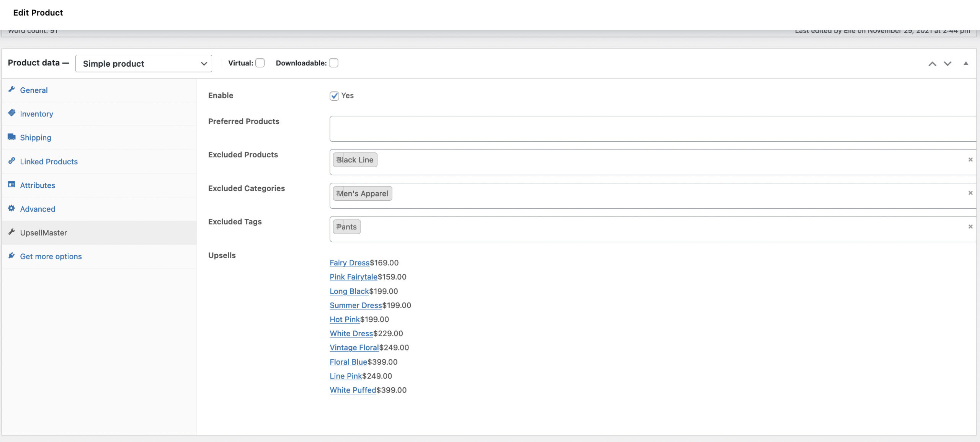This screenshot has height=442, width=980.
Task: Click the wrench icon beside UpsellMaster
Action: (x=11, y=232)
